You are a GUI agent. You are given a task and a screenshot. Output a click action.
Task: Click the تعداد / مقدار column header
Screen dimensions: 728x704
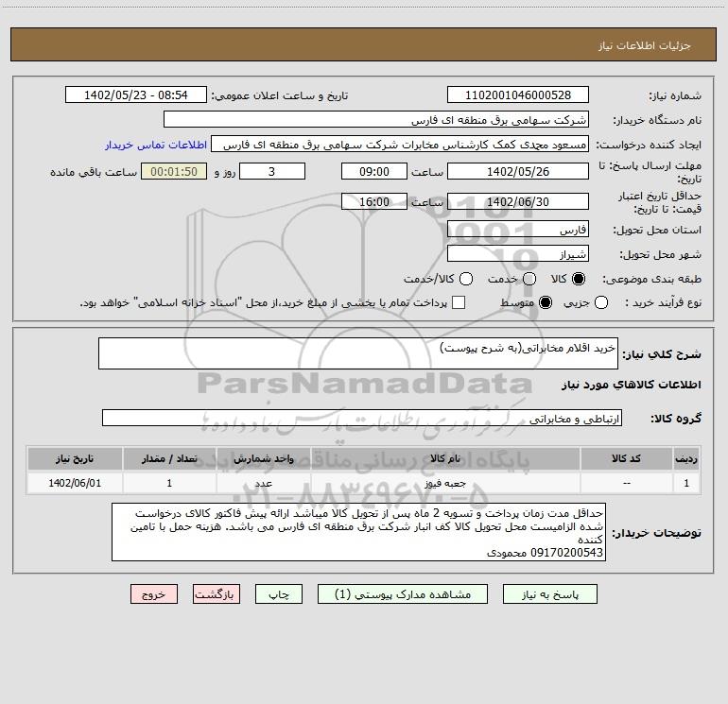[169, 458]
